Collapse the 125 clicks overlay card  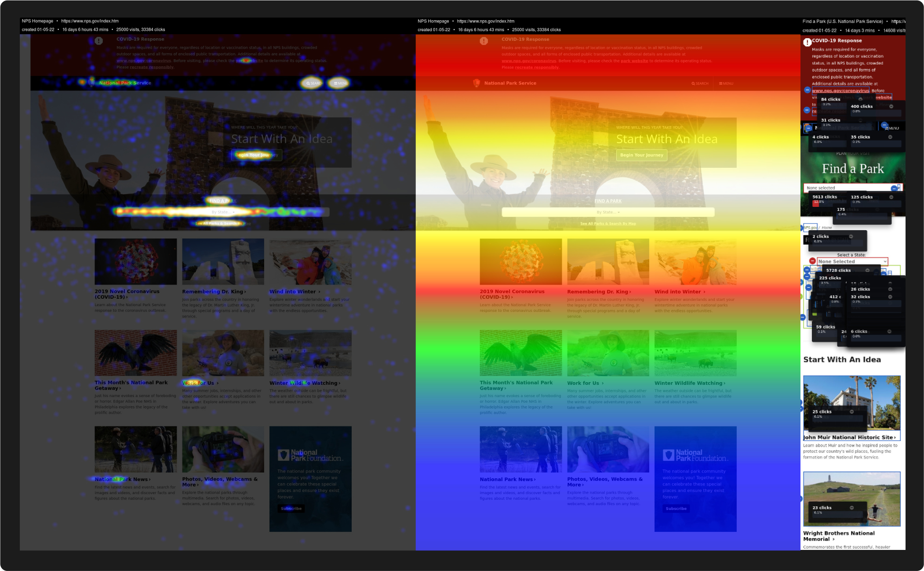pyautogui.click(x=891, y=197)
